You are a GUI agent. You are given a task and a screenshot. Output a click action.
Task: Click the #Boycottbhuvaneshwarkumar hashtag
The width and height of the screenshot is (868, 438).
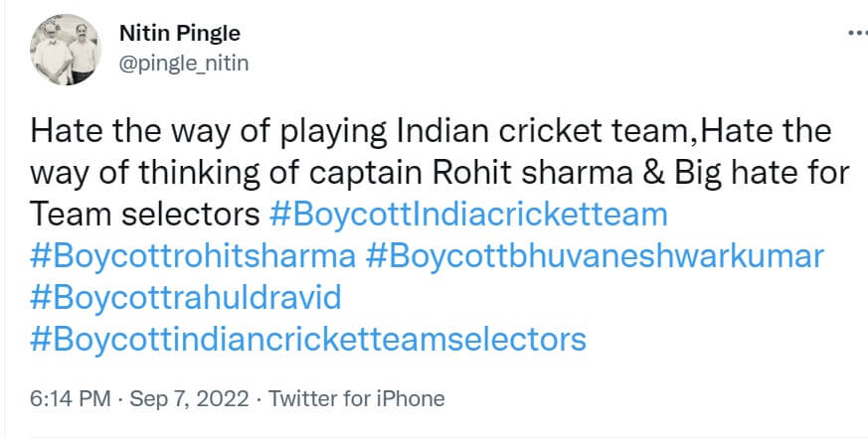click(x=595, y=255)
